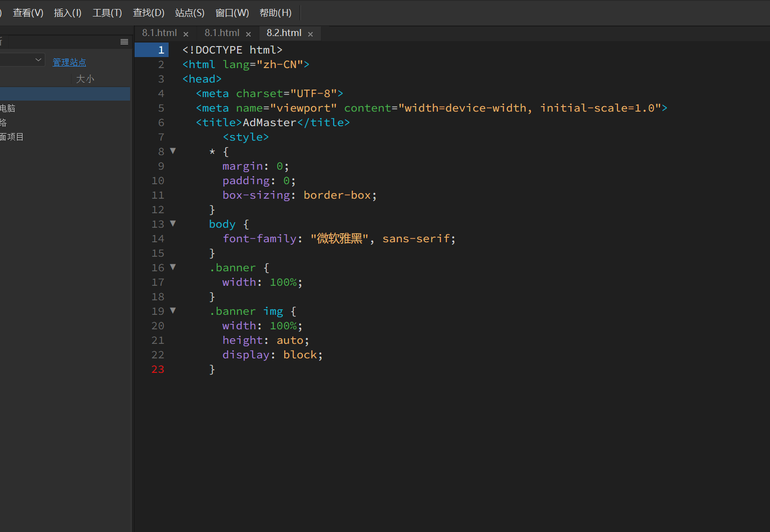Collapse the .banner rule at line 16
This screenshot has height=532, width=770.
(173, 267)
